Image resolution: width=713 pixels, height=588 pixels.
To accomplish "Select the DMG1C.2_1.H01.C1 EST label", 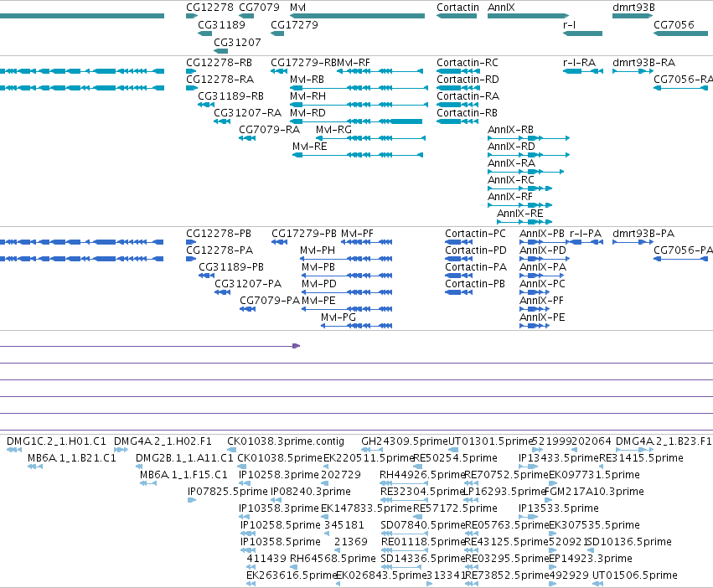I will point(56,441).
